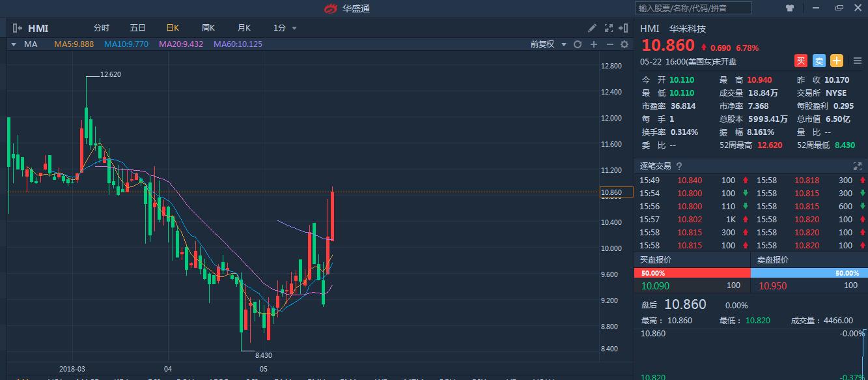868x380 pixels.
Task: Click the 总市值 6.50亿 value
Action: (838, 119)
